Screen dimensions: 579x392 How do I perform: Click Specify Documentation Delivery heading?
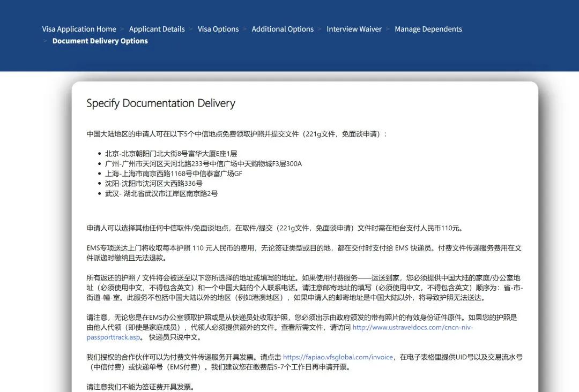click(x=161, y=103)
